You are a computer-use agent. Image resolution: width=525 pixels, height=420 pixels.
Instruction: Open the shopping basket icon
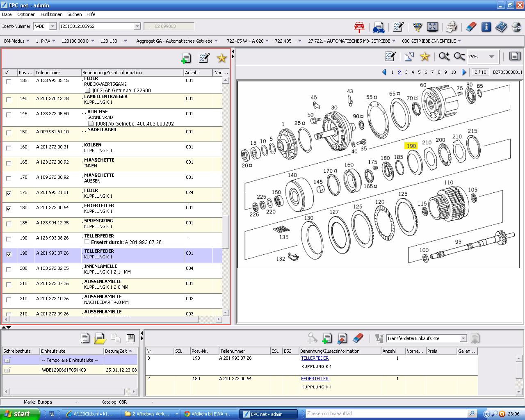click(418, 27)
